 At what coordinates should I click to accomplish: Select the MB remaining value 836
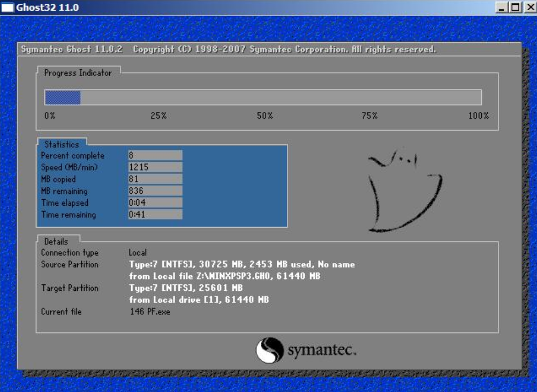155,191
